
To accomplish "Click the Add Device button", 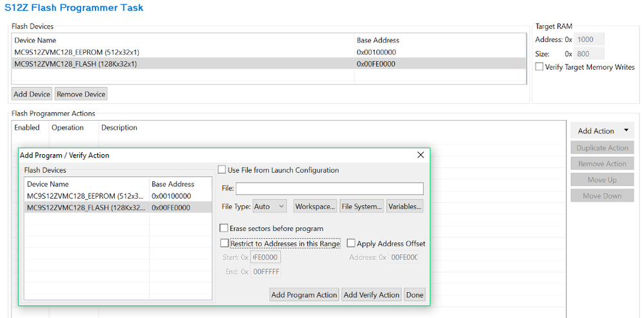I will [x=32, y=94].
